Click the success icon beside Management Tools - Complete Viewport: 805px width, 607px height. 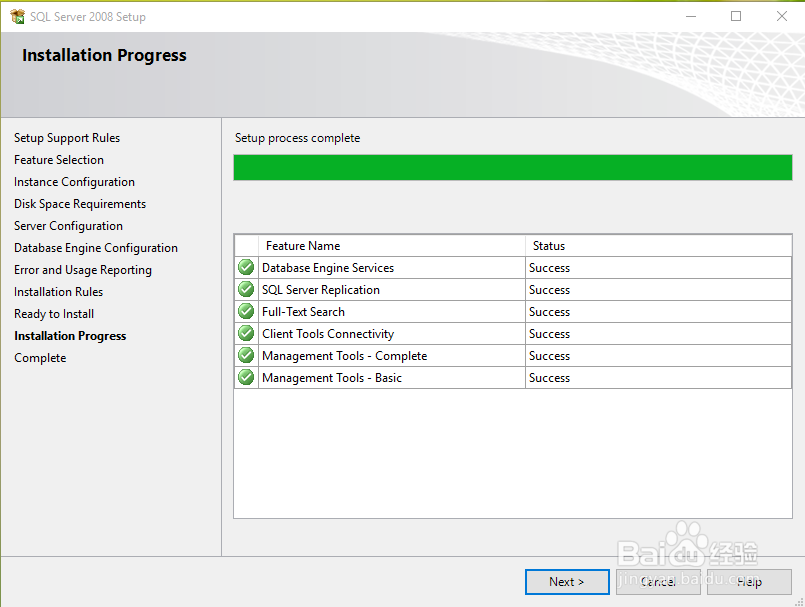click(x=246, y=355)
